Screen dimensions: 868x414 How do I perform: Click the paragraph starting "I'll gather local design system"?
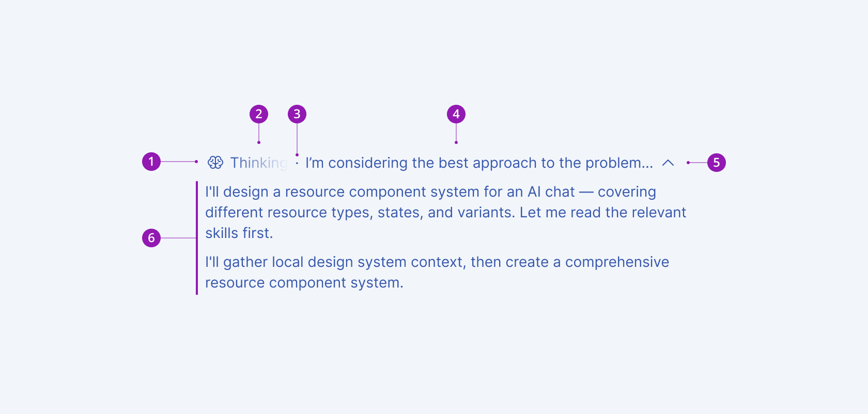pos(437,272)
